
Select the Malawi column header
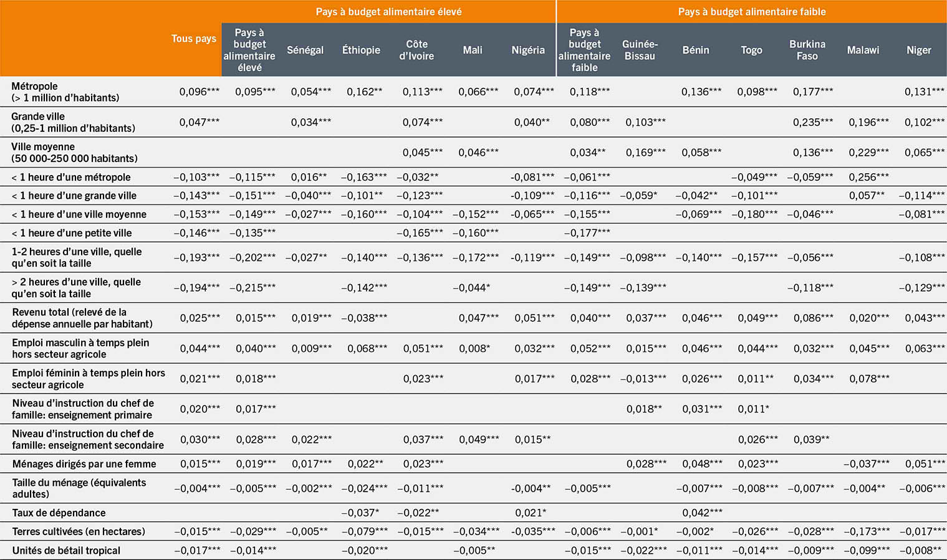pos(863,50)
